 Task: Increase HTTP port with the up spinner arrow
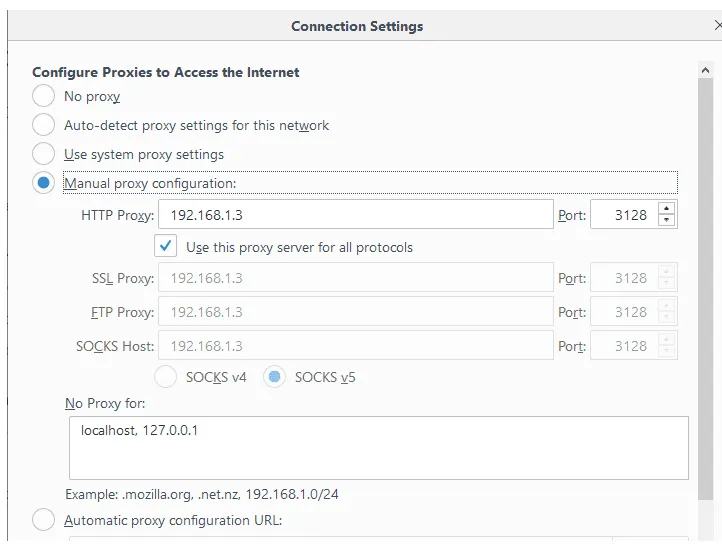666,209
